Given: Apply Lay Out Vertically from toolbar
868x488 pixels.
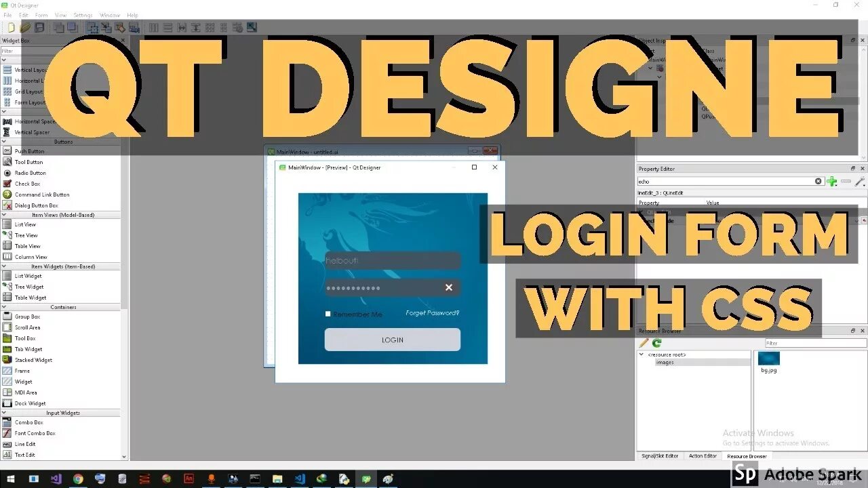Looking at the screenshot, I should click(x=167, y=28).
